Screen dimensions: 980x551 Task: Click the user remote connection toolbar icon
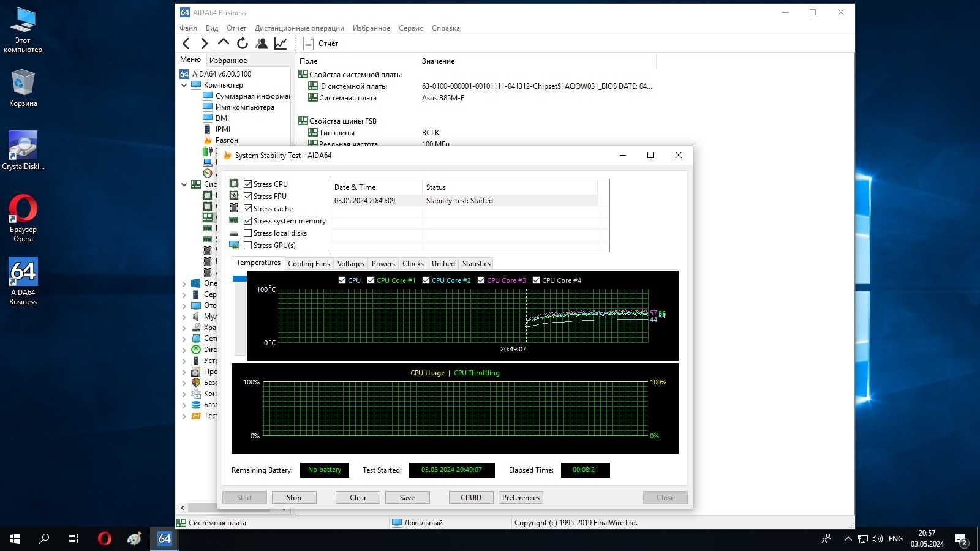[x=262, y=43]
